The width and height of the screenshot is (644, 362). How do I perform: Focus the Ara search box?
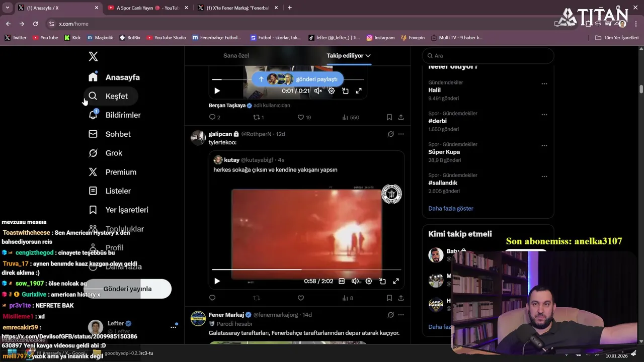488,56
